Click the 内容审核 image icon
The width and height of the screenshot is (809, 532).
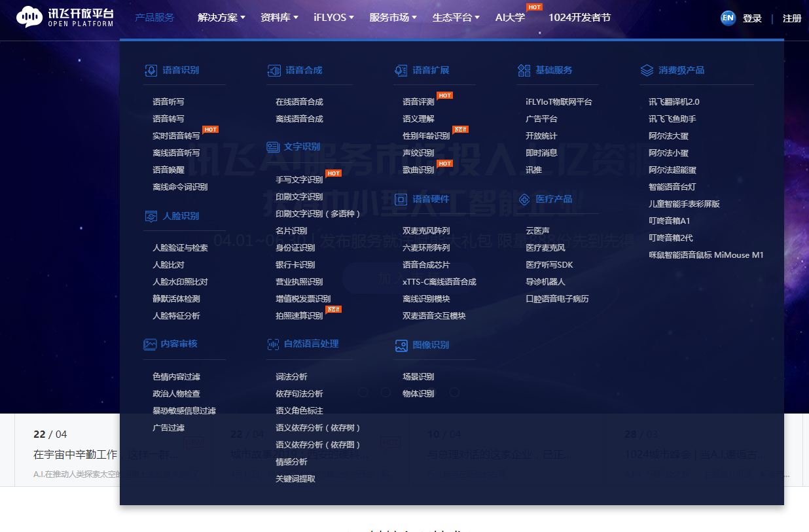click(150, 344)
